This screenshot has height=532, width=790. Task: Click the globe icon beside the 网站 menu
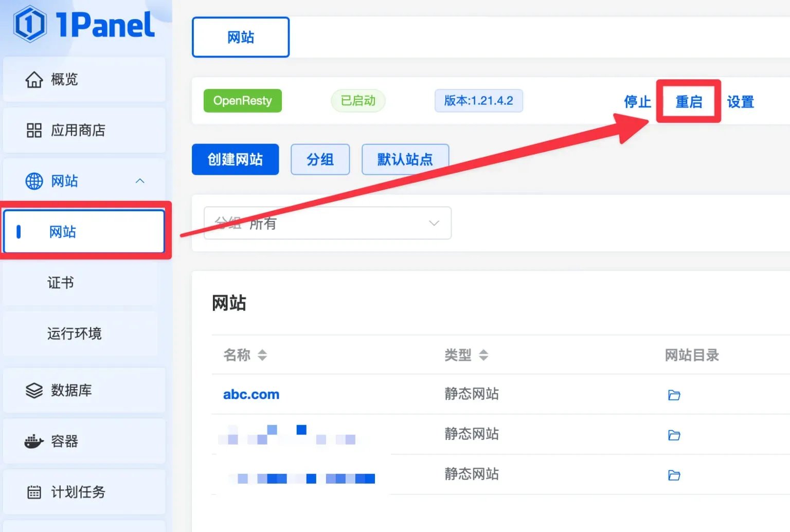(34, 181)
